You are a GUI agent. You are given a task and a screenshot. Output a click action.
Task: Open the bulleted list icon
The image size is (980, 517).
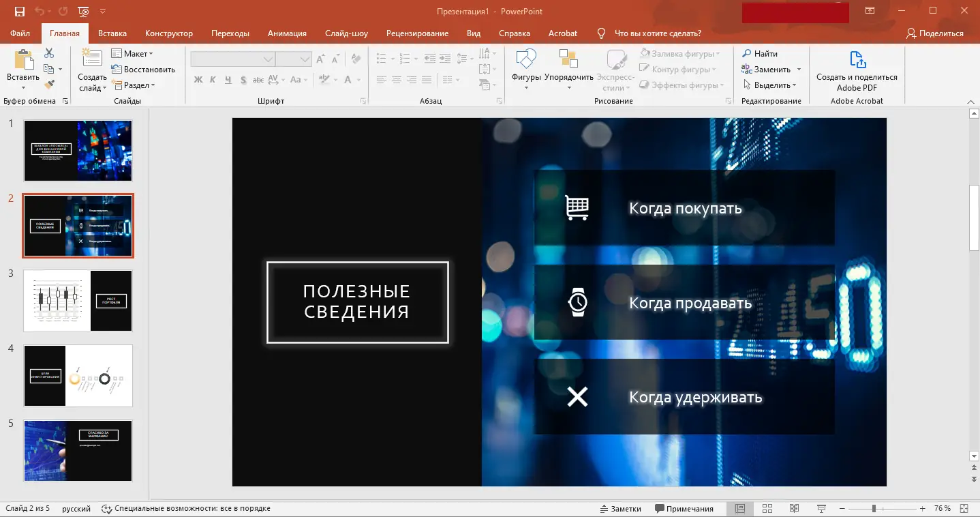(381, 58)
